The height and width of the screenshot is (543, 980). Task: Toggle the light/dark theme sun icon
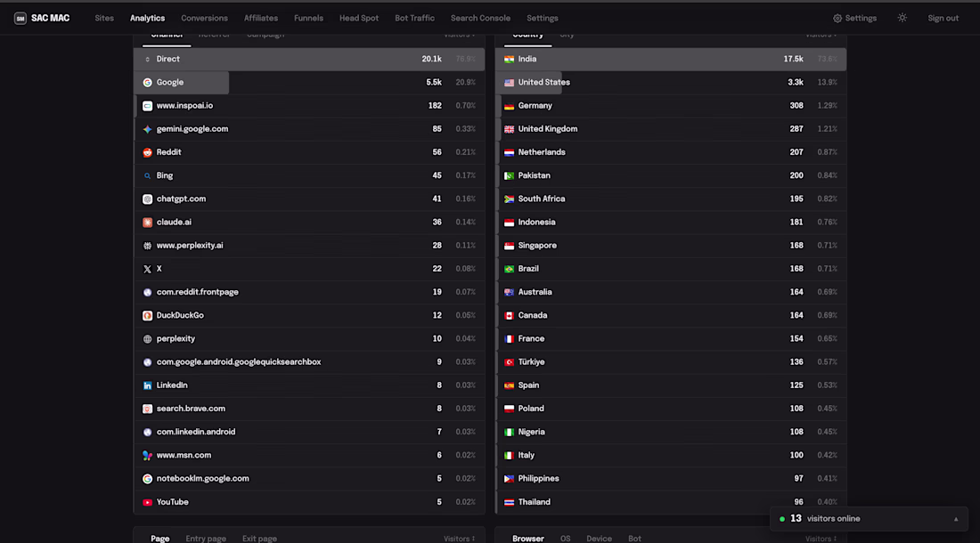click(x=902, y=18)
